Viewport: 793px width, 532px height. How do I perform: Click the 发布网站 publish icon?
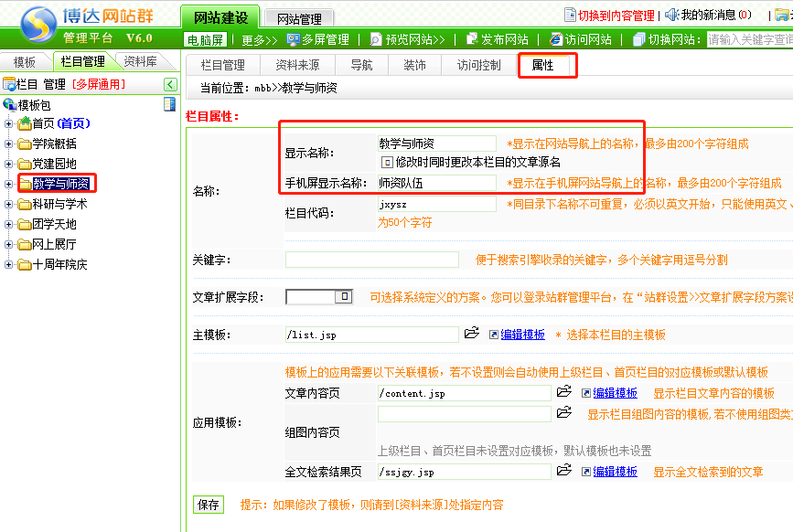(x=472, y=39)
